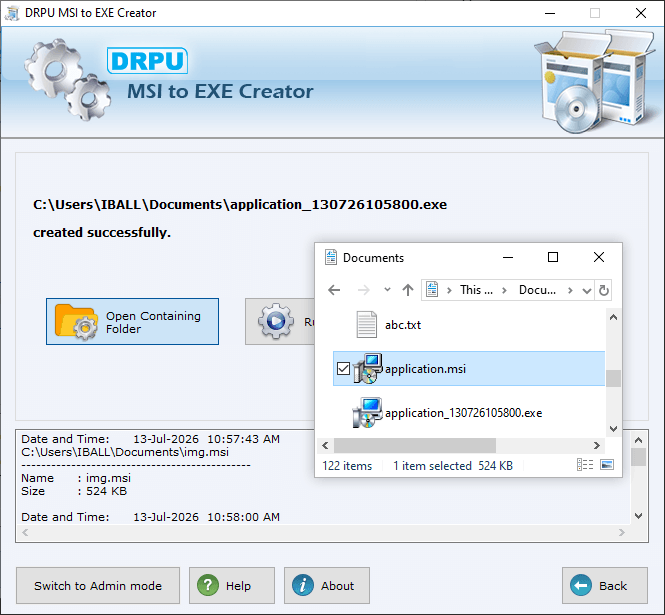Click the folder gear icon
This screenshot has height=615, width=665.
[x=75, y=322]
